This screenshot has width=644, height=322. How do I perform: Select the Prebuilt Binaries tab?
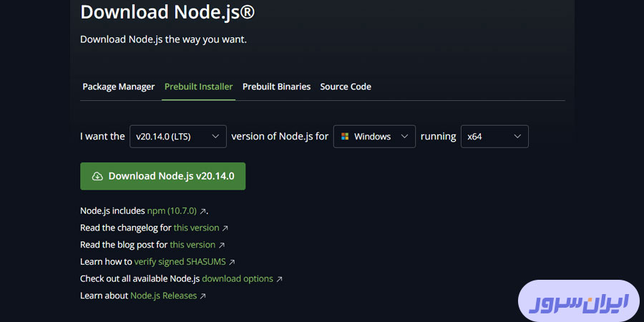(276, 87)
